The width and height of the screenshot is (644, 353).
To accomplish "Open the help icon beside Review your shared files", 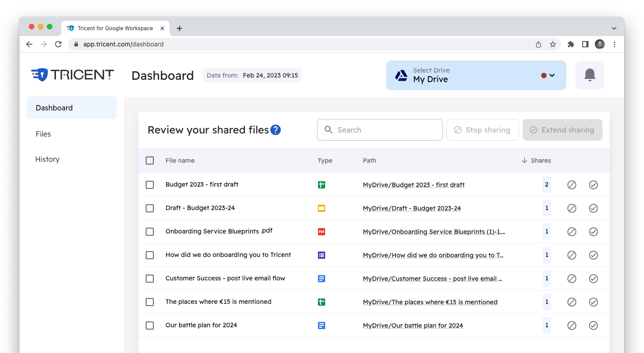I will click(x=276, y=130).
